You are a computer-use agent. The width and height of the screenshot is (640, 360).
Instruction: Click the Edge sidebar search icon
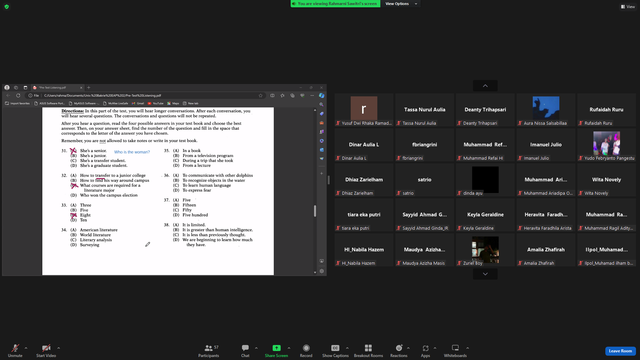click(x=322, y=104)
